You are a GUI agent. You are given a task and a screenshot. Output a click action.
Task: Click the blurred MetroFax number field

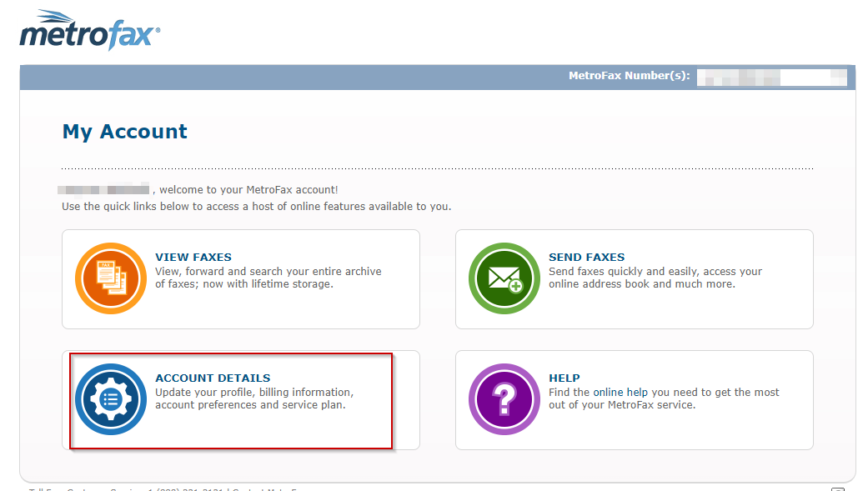pyautogui.click(x=771, y=77)
